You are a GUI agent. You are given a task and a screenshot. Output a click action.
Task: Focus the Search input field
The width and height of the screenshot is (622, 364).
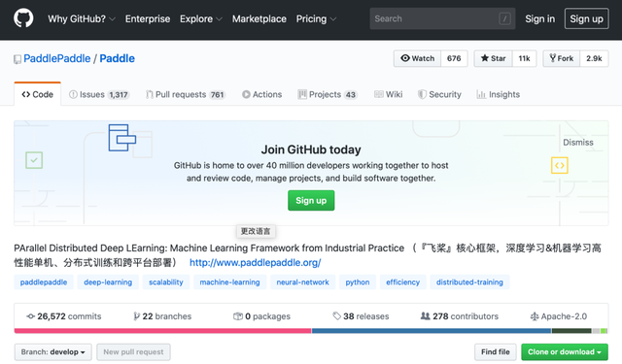pyautogui.click(x=442, y=18)
